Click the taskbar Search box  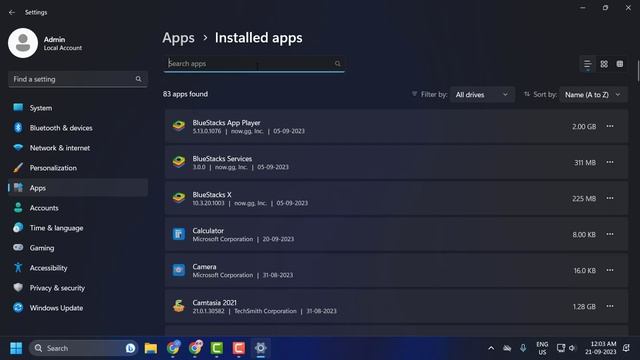[x=84, y=348]
